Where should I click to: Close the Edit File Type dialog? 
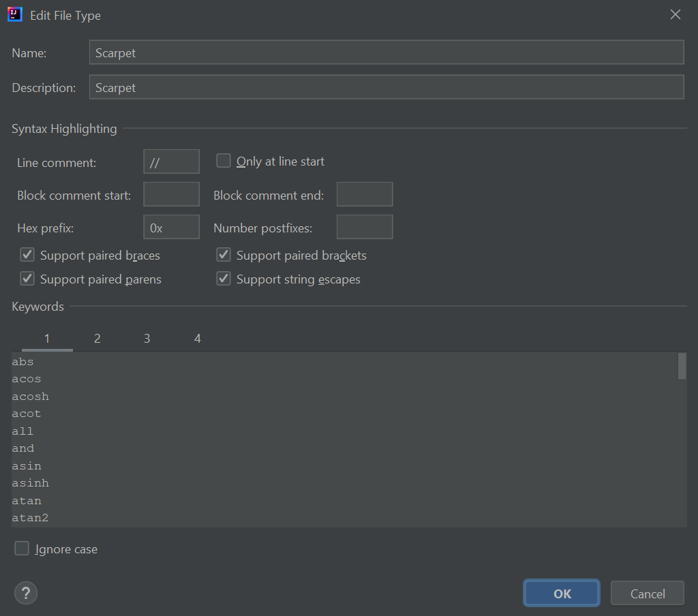tap(676, 15)
